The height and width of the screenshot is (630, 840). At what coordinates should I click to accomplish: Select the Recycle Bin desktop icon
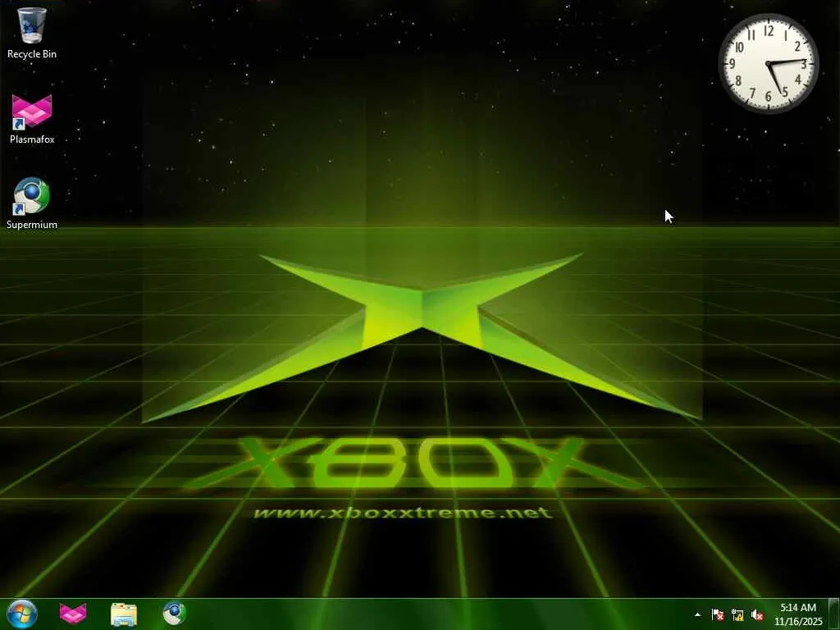32,33
